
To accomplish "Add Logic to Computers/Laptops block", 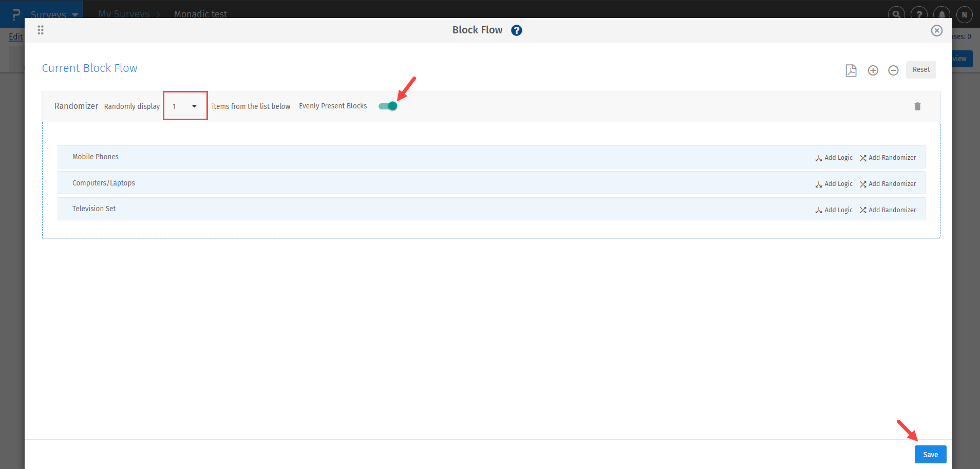I will tap(834, 184).
